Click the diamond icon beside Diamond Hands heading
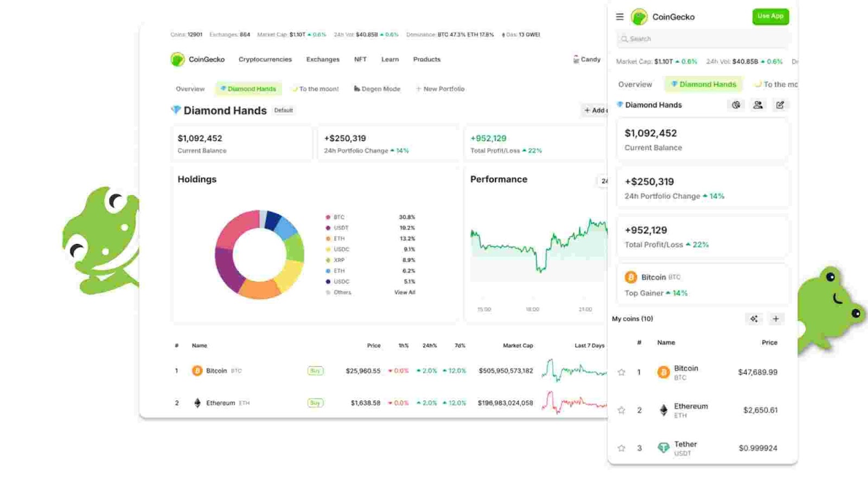Viewport: 868px width, 488px height. (176, 110)
